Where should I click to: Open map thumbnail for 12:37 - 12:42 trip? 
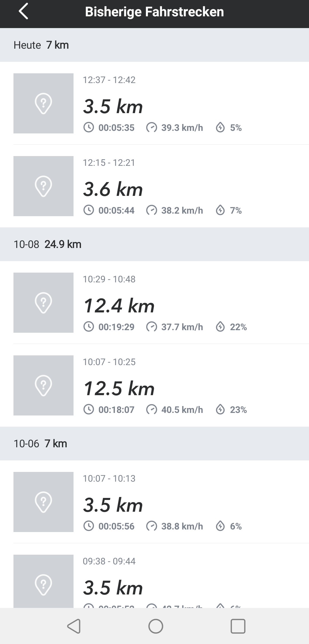click(43, 103)
